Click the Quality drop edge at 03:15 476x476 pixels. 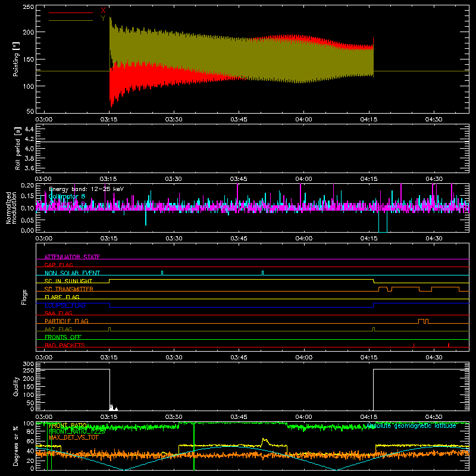(x=109, y=390)
